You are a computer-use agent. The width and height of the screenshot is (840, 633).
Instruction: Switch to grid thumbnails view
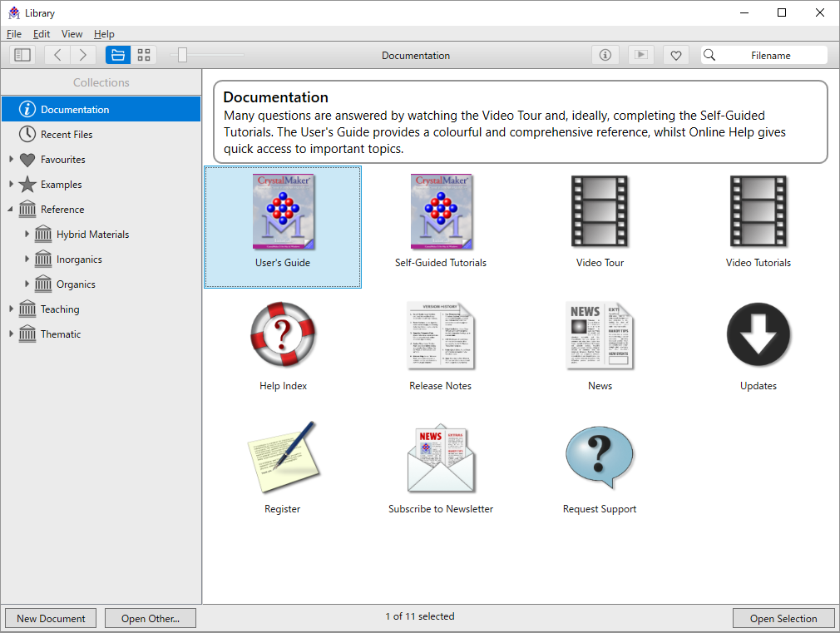[144, 55]
